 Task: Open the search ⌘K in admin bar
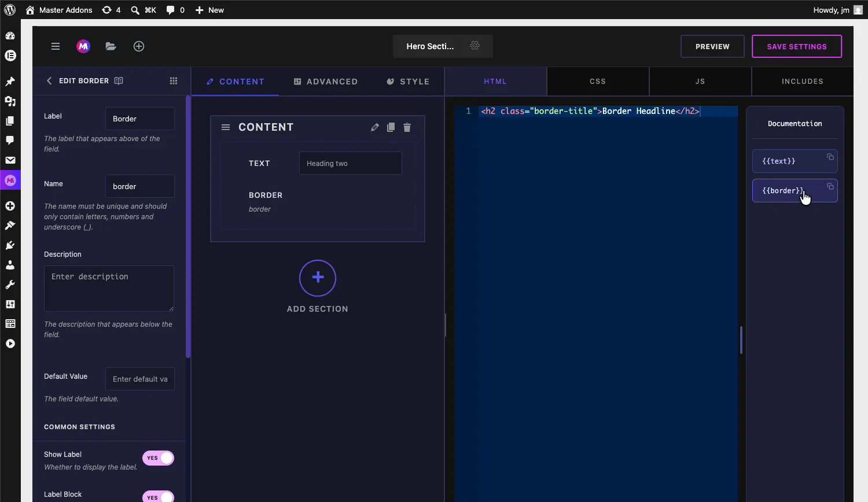[x=144, y=10]
